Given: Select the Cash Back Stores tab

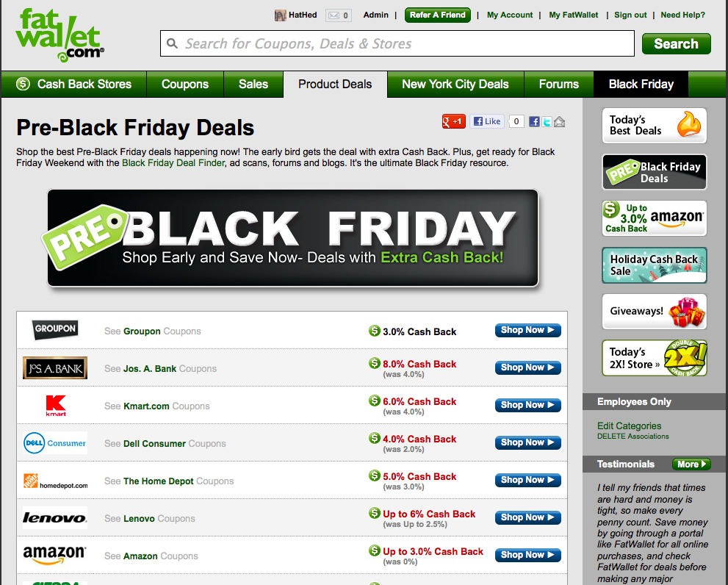Looking at the screenshot, I should [x=74, y=84].
